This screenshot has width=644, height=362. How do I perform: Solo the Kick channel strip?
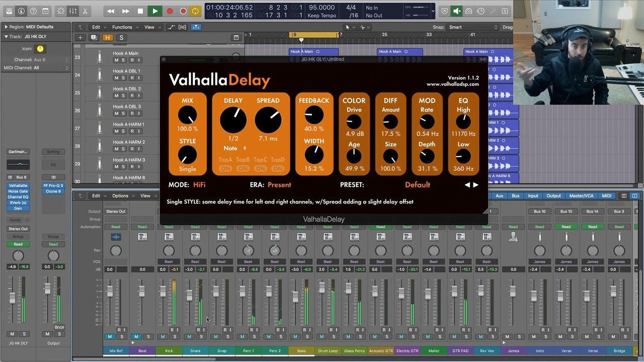pos(175,336)
